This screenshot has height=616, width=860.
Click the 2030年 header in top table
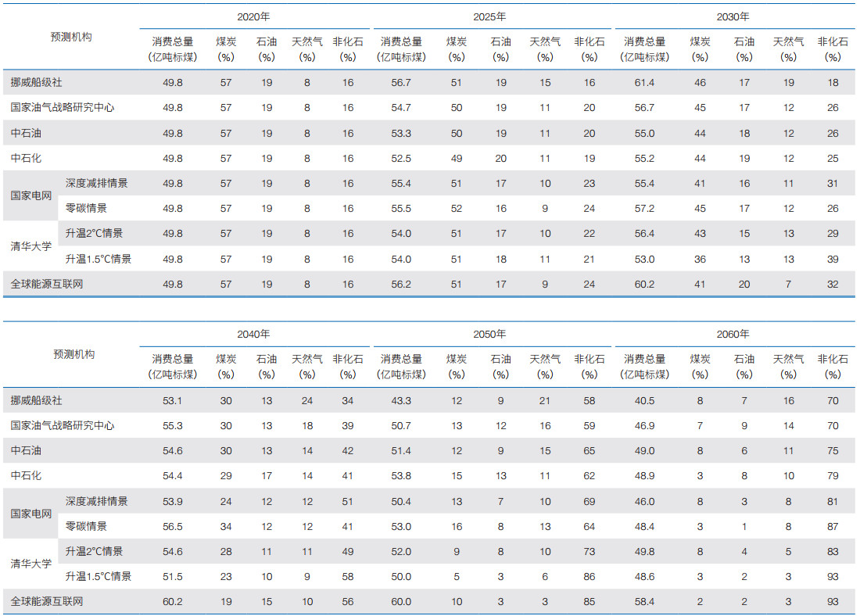733,16
